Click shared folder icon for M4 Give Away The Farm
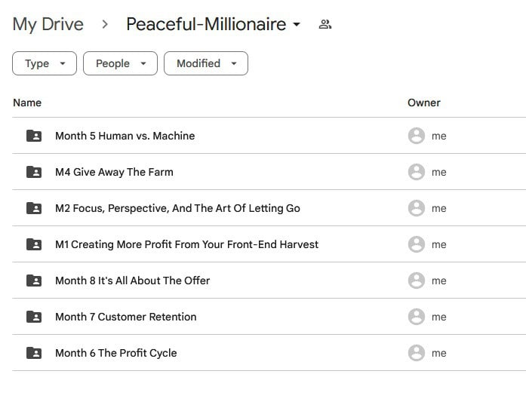The height and width of the screenshot is (420, 526). [x=34, y=172]
